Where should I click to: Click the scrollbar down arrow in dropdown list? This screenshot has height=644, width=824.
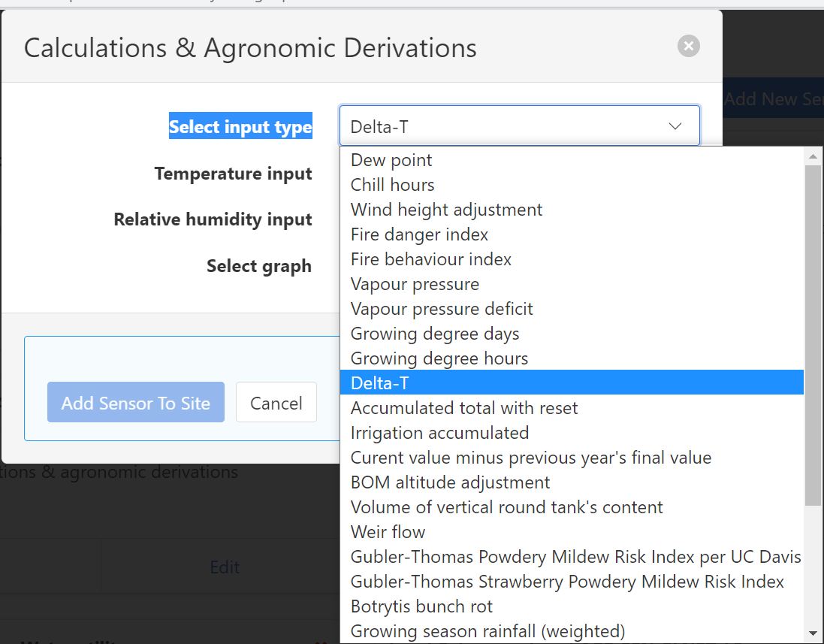tap(812, 633)
